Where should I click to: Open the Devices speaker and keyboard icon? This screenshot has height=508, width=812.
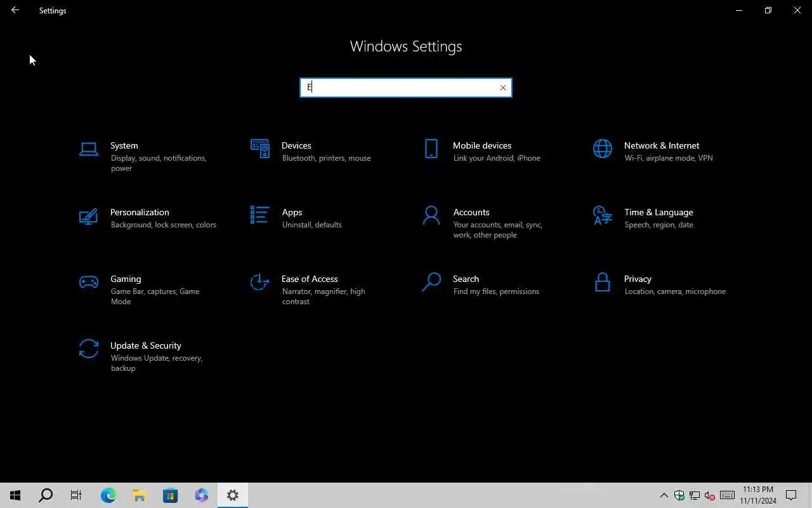point(260,149)
